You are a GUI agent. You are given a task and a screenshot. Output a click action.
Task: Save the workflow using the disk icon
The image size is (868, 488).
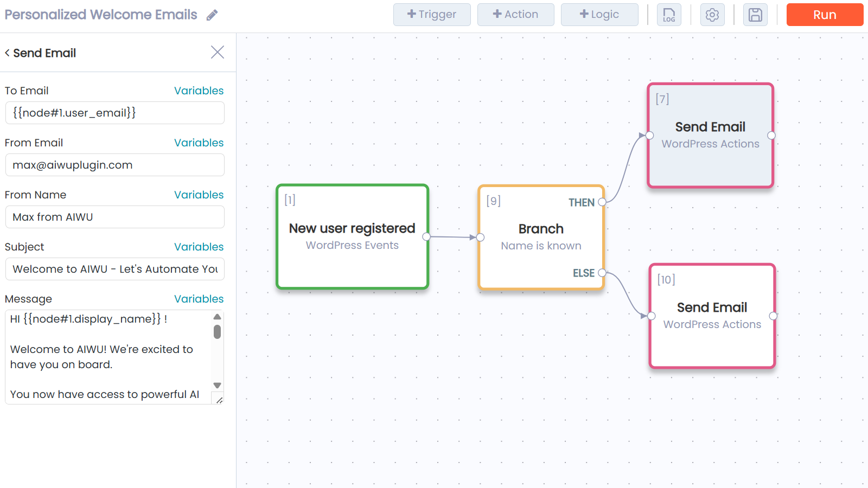pos(755,15)
